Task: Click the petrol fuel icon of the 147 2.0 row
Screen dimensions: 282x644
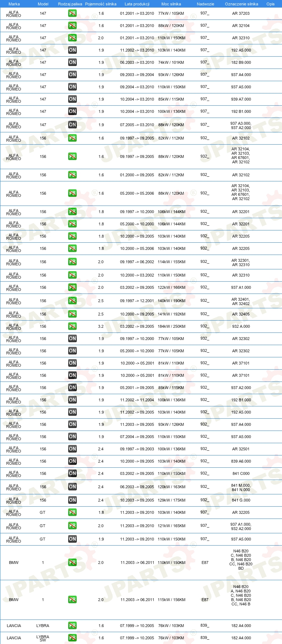Action: click(72, 38)
